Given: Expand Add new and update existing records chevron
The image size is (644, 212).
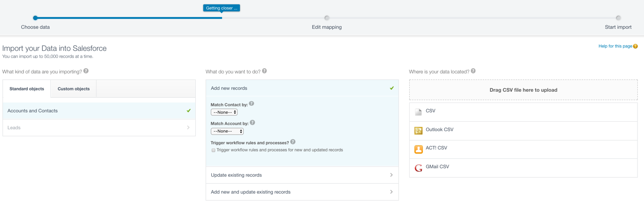Looking at the screenshot, I should (391, 192).
